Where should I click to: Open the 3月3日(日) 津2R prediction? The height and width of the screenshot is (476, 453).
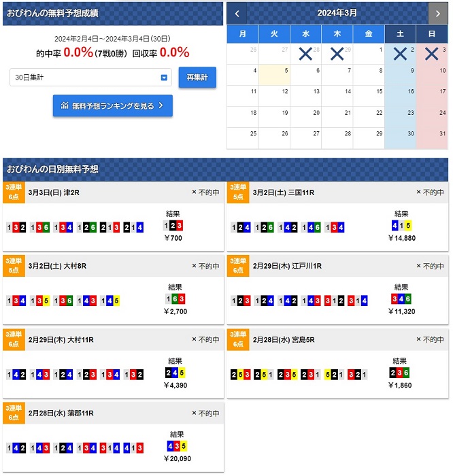pos(47,192)
